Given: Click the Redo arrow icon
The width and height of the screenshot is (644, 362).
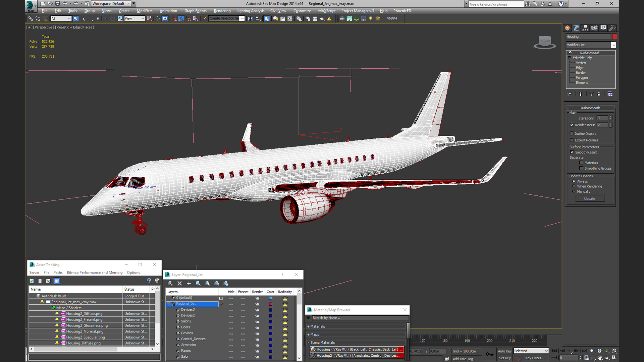Looking at the screenshot, I should pyautogui.click(x=76, y=4).
